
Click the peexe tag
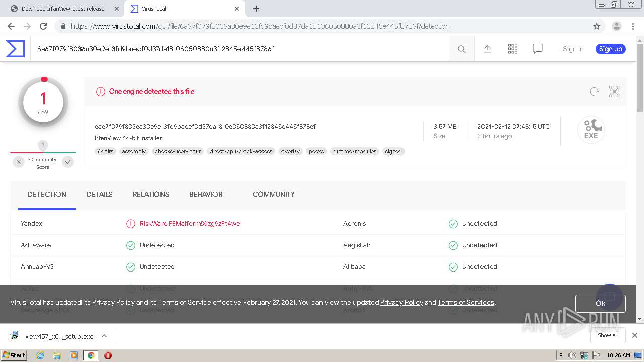316,151
